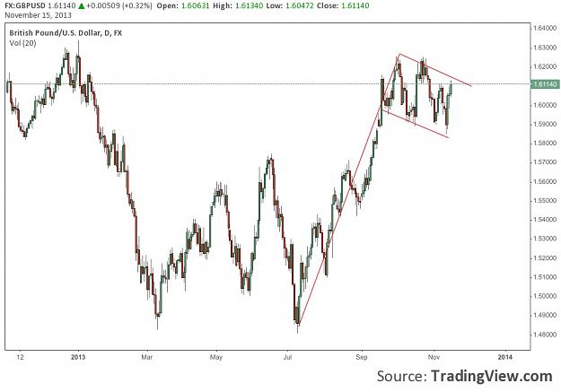
Task: Click the Nov time axis label
Action: [434, 357]
